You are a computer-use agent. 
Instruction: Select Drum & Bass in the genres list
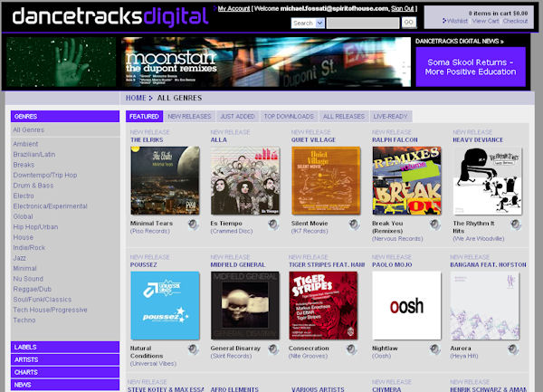point(33,186)
